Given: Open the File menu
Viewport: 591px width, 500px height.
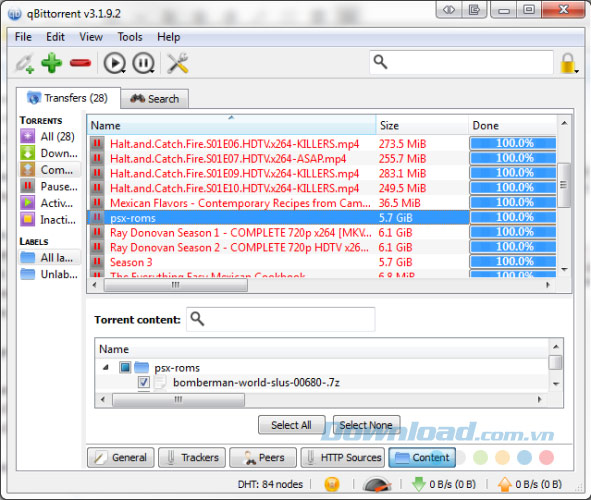Looking at the screenshot, I should [23, 37].
